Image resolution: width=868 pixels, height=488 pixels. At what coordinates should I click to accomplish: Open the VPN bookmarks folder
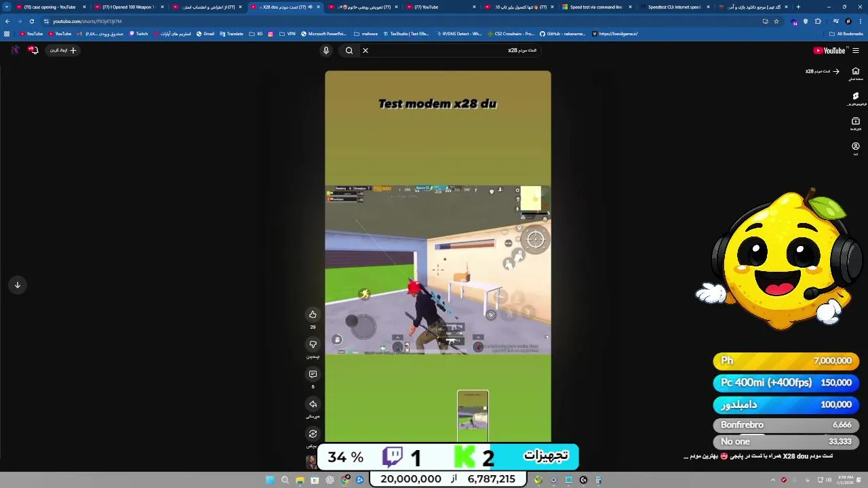coord(288,33)
